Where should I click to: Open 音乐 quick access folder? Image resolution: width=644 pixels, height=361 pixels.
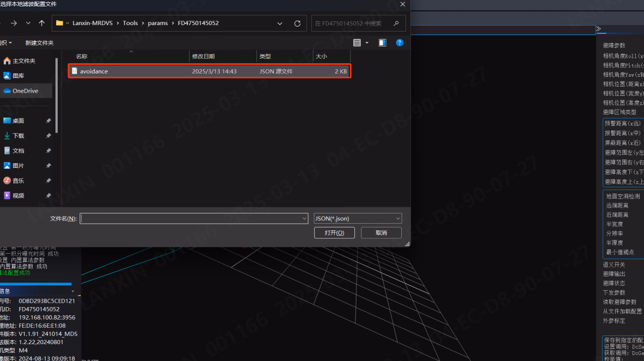tap(18, 181)
